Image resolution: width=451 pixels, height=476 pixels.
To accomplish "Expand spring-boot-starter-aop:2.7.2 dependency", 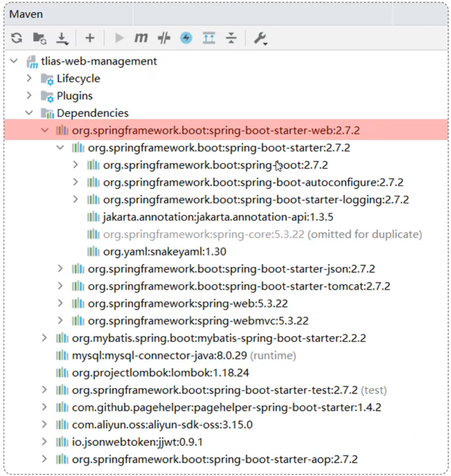I will 44,459.
